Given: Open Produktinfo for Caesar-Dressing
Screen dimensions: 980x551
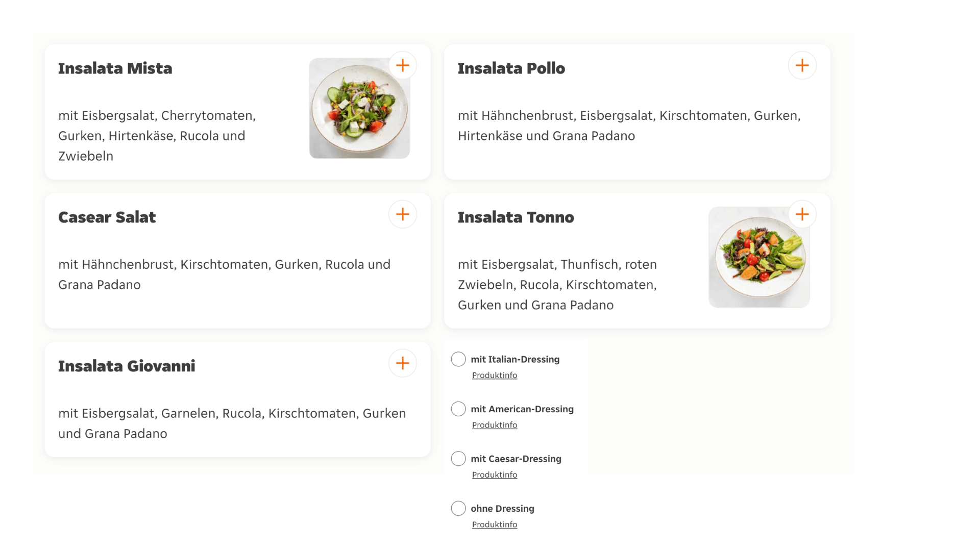Looking at the screenshot, I should (495, 475).
